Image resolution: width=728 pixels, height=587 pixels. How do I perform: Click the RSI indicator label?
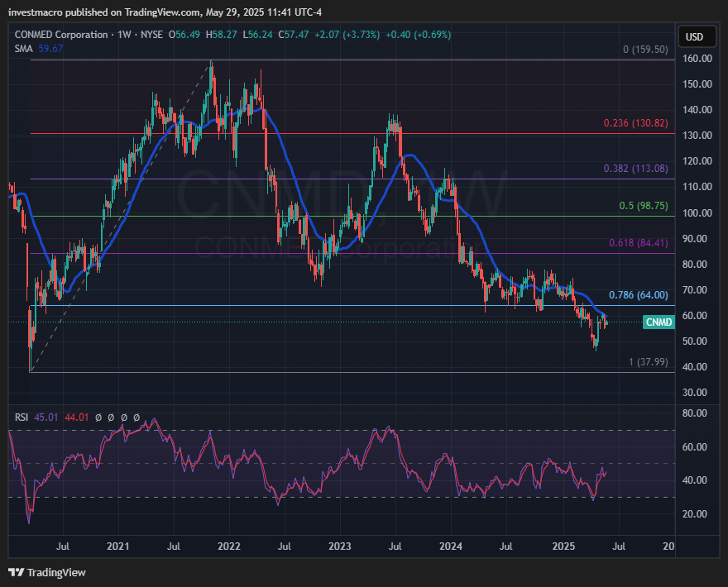(x=22, y=418)
